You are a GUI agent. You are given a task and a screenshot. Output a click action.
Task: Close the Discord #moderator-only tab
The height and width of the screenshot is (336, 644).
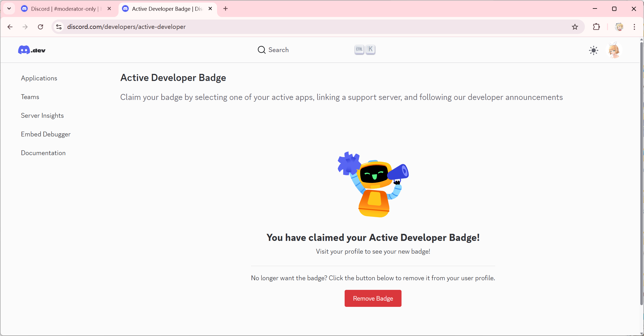pyautogui.click(x=109, y=9)
